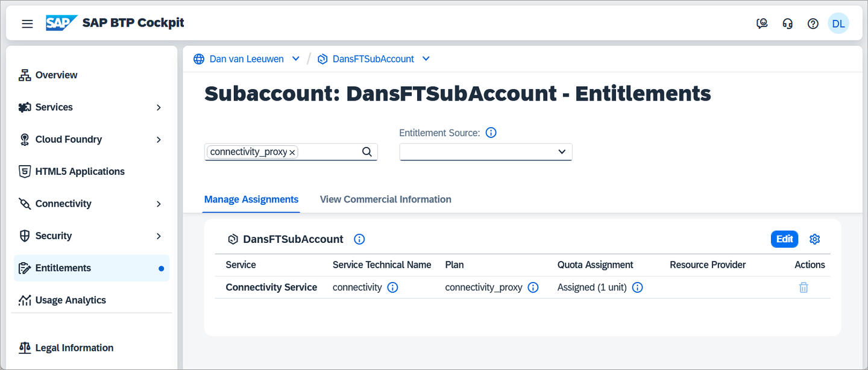This screenshot has height=370, width=868.
Task: Delete the Connectivity Service entitlement
Action: [804, 287]
